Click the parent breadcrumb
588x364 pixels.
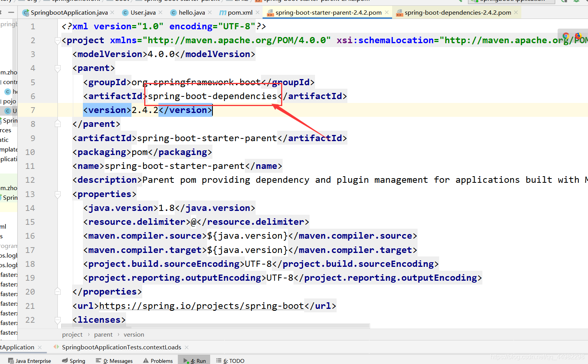pos(103,335)
